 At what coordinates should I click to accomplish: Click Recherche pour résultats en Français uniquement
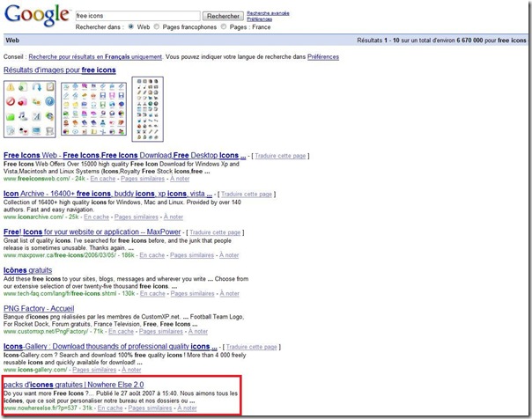coord(95,57)
